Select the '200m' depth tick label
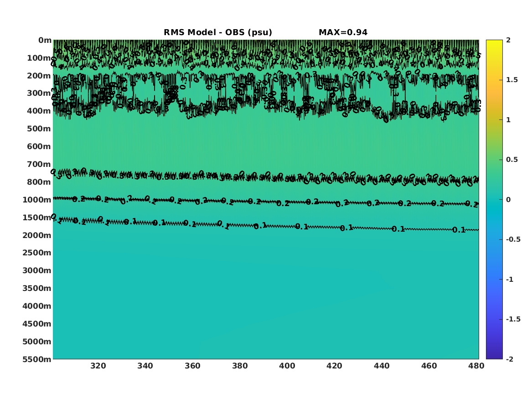This screenshot has width=532, height=399. 39,76
